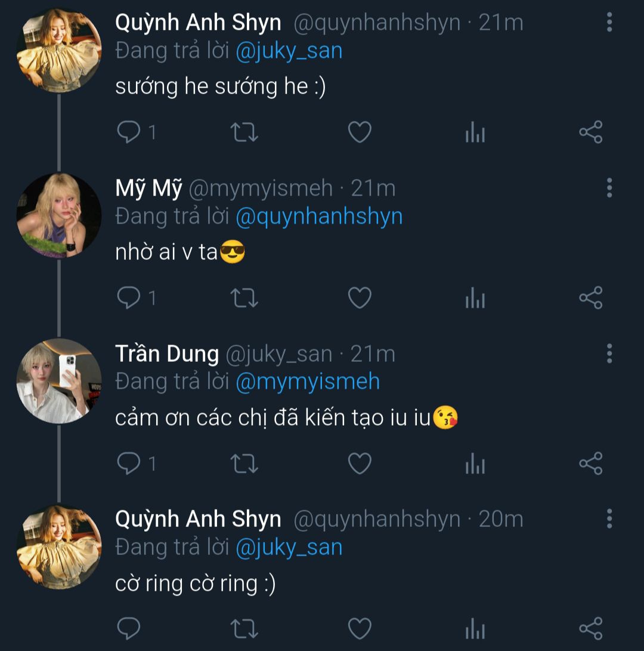Open Trần Dung's profile via display name
This screenshot has height=651, width=644.
click(x=167, y=354)
